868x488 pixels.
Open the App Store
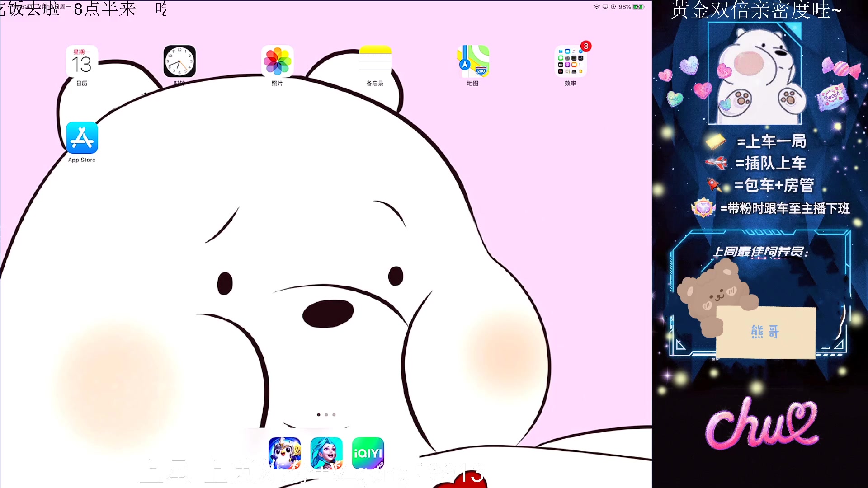(82, 138)
